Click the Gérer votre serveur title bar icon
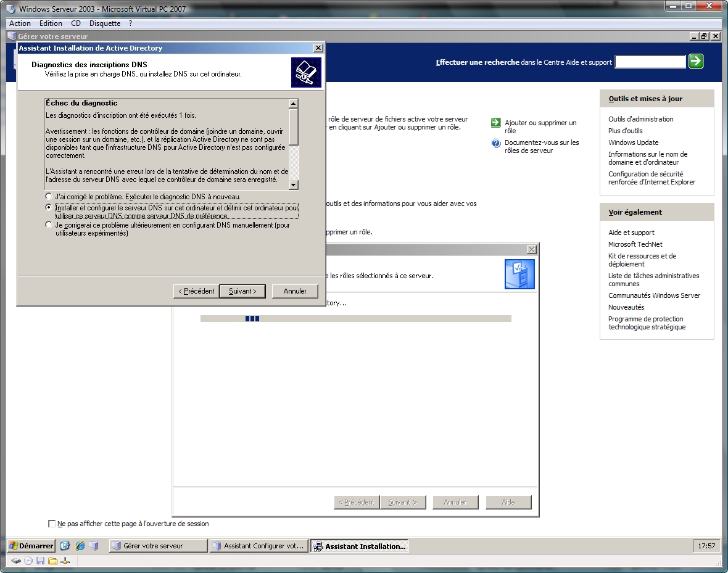 coord(12,36)
